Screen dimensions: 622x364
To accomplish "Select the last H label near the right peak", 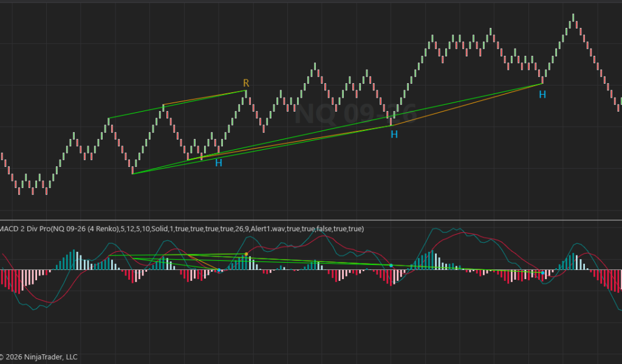I will tap(542, 94).
